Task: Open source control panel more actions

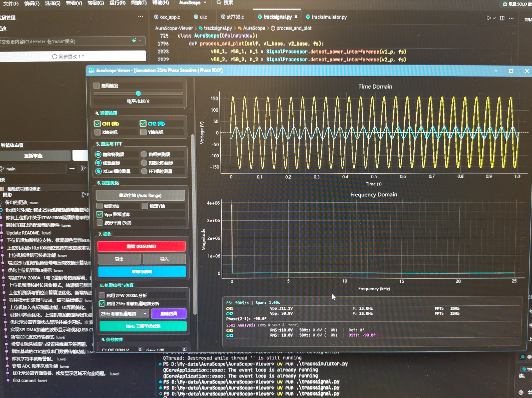Action: coord(141,17)
